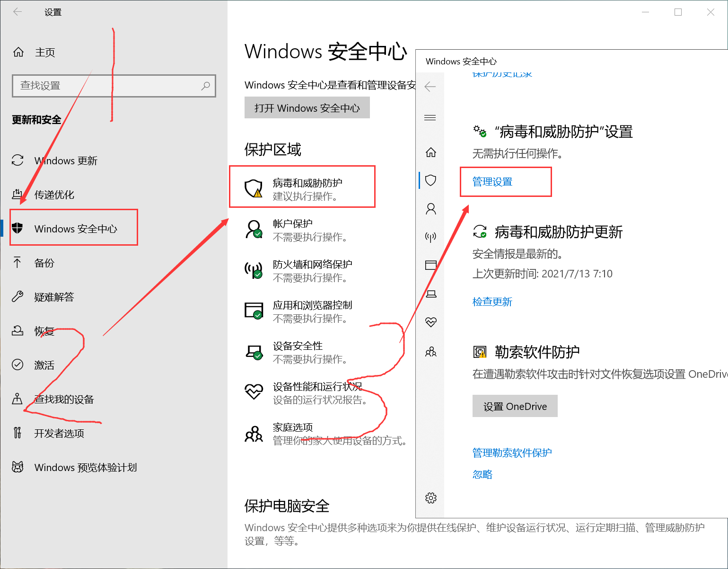The height and width of the screenshot is (569, 728).
Task: Click the family options icon in Security rail
Action: tap(431, 352)
